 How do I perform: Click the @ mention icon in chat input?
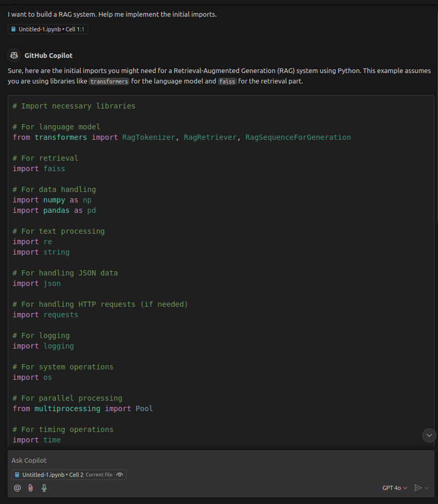[17, 488]
